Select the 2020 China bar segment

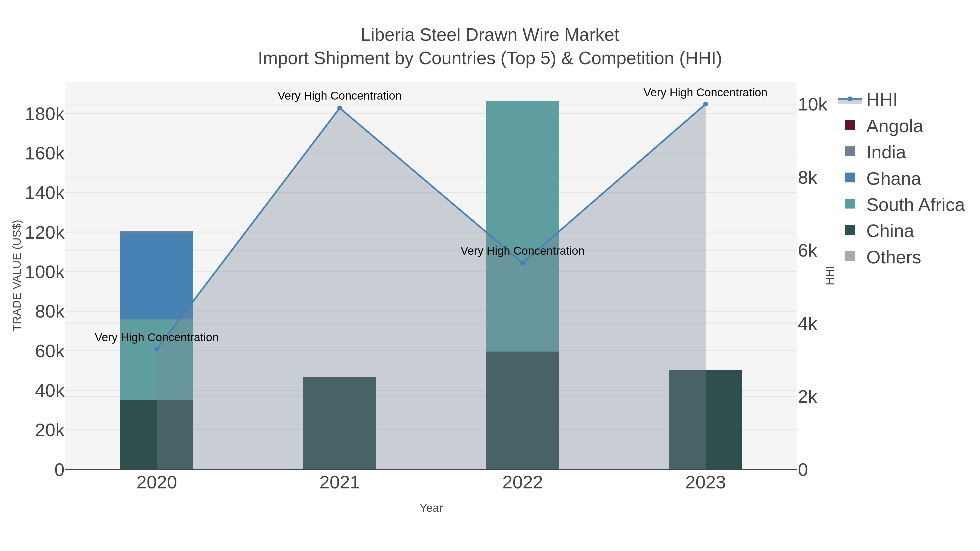(x=157, y=434)
